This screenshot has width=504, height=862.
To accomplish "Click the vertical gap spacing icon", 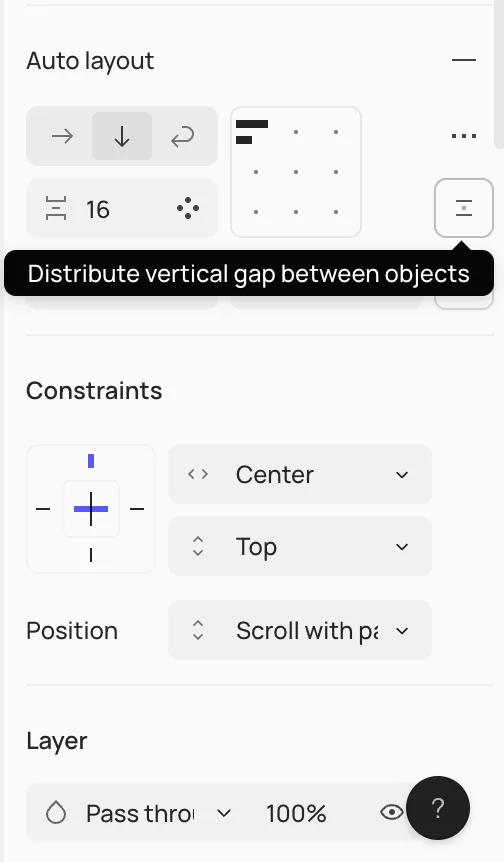I will [x=56, y=208].
